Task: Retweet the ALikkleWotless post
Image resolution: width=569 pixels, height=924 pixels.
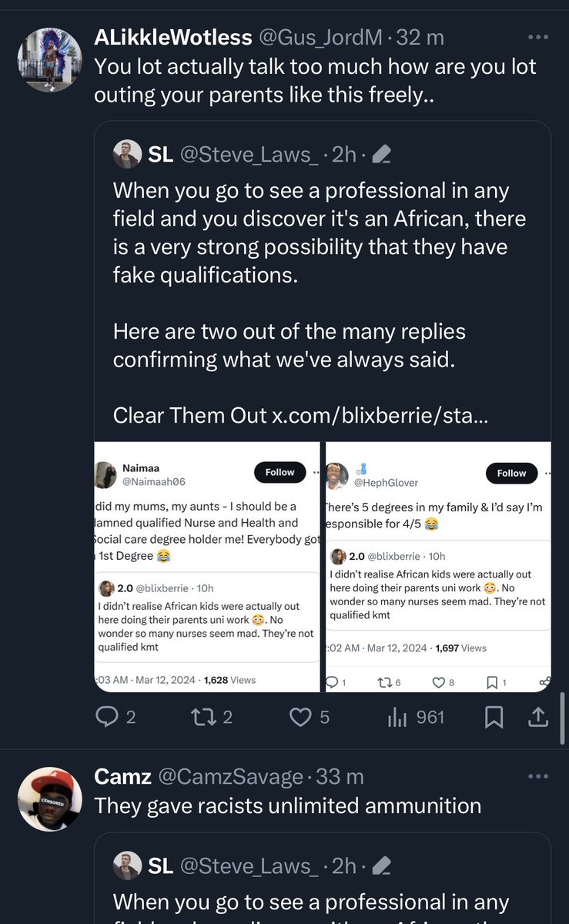Action: tap(202, 718)
